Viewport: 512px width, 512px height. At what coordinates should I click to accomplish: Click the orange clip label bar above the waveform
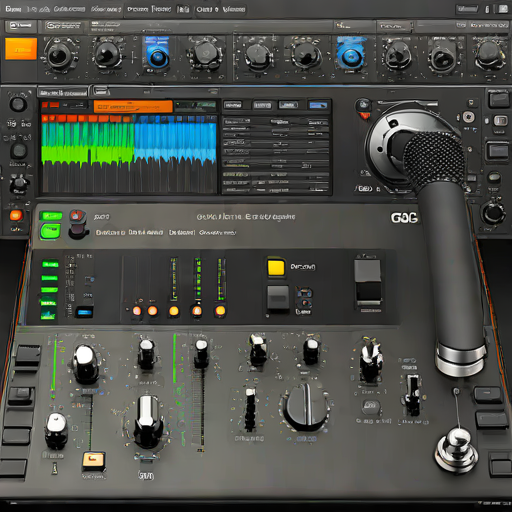tap(133, 107)
